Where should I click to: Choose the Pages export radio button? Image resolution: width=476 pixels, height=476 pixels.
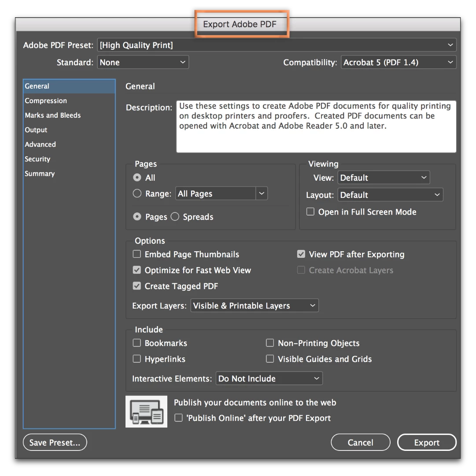[x=137, y=216]
